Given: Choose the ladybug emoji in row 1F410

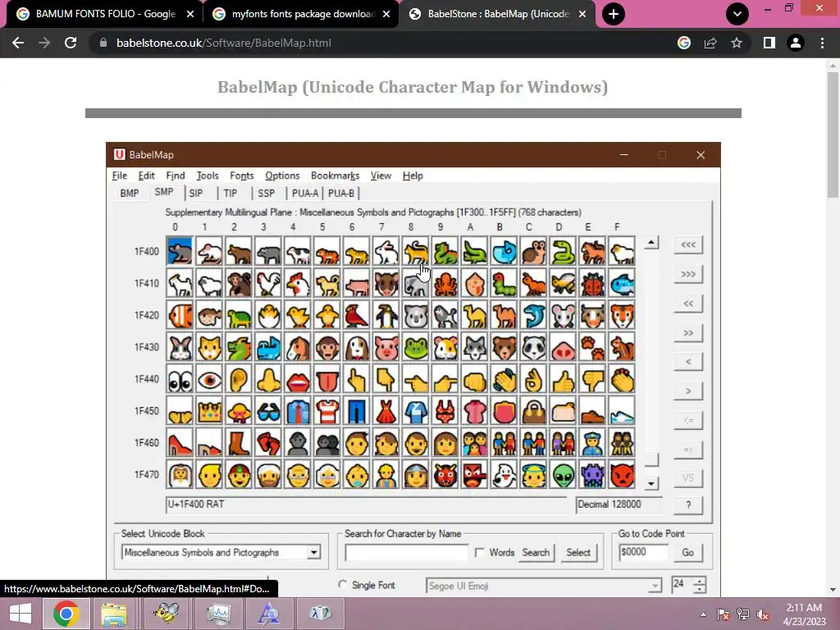Looking at the screenshot, I should pos(592,283).
